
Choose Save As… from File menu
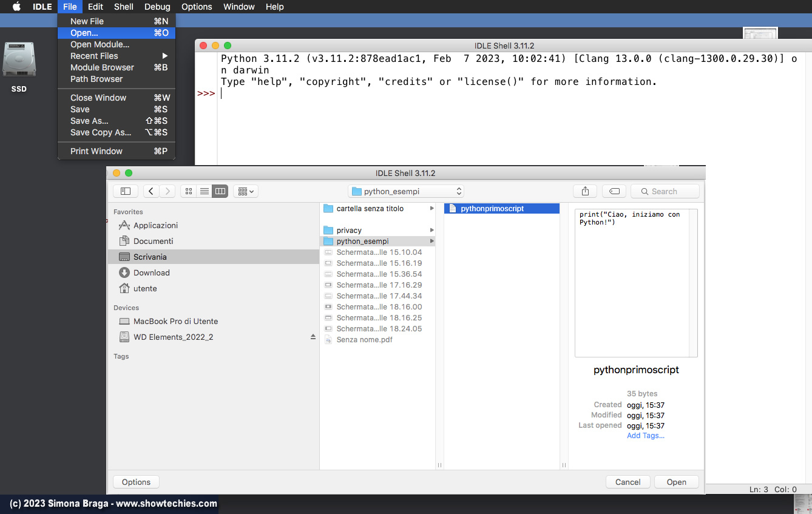[x=117, y=121]
